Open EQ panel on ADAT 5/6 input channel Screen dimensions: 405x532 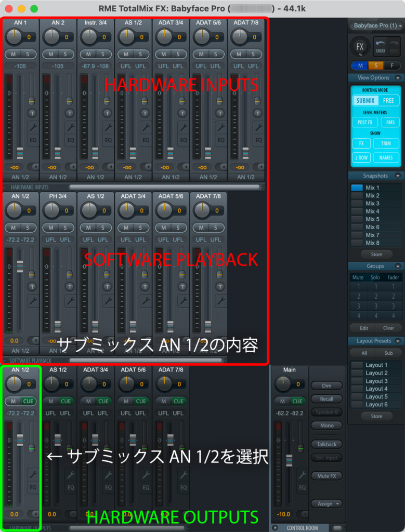(221, 140)
